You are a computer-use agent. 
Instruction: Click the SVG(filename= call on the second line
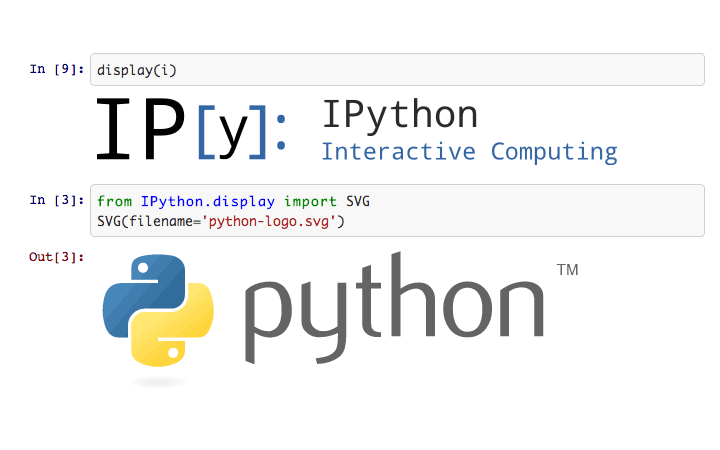click(152, 220)
